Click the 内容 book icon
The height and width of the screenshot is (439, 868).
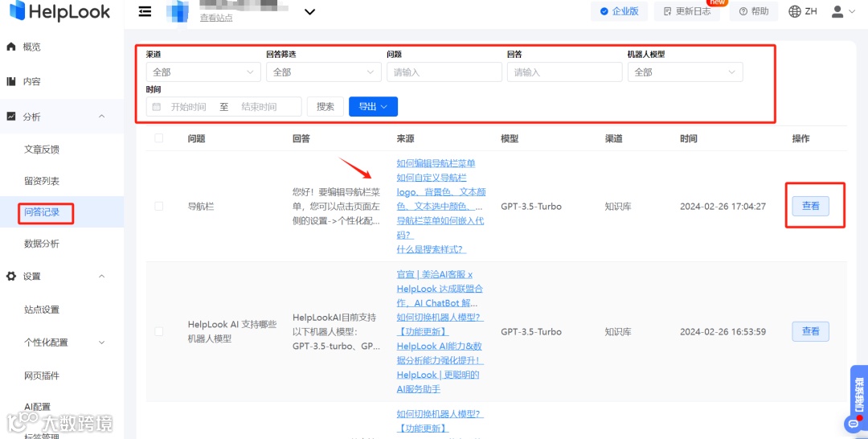[x=11, y=81]
